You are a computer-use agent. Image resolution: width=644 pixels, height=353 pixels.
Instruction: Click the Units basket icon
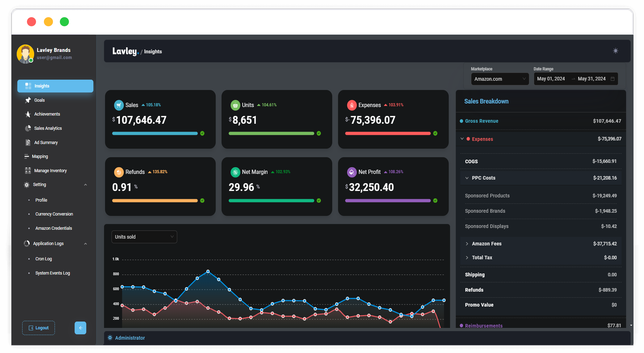tap(235, 105)
